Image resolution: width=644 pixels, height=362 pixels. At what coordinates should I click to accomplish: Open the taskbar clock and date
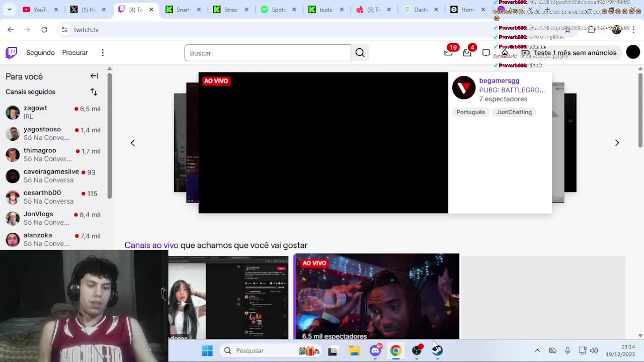pyautogui.click(x=620, y=350)
